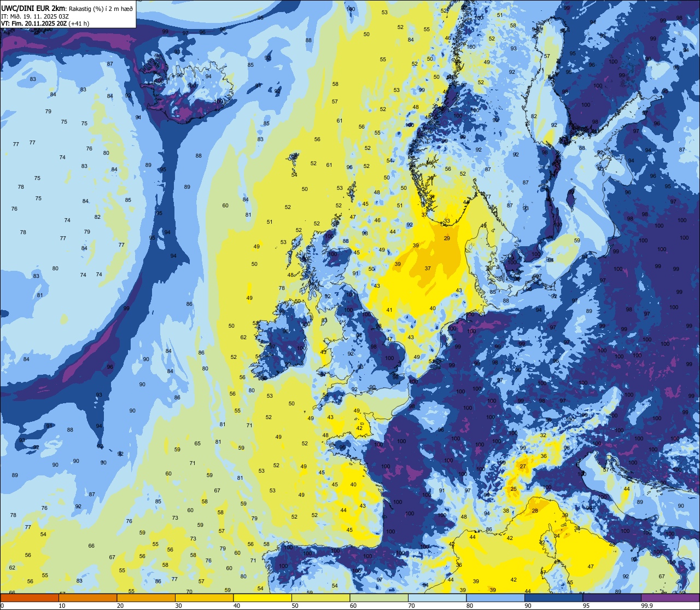Click the 32 humidity value north of the Alps
Screen dimensions: 700x610
pyautogui.click(x=543, y=435)
